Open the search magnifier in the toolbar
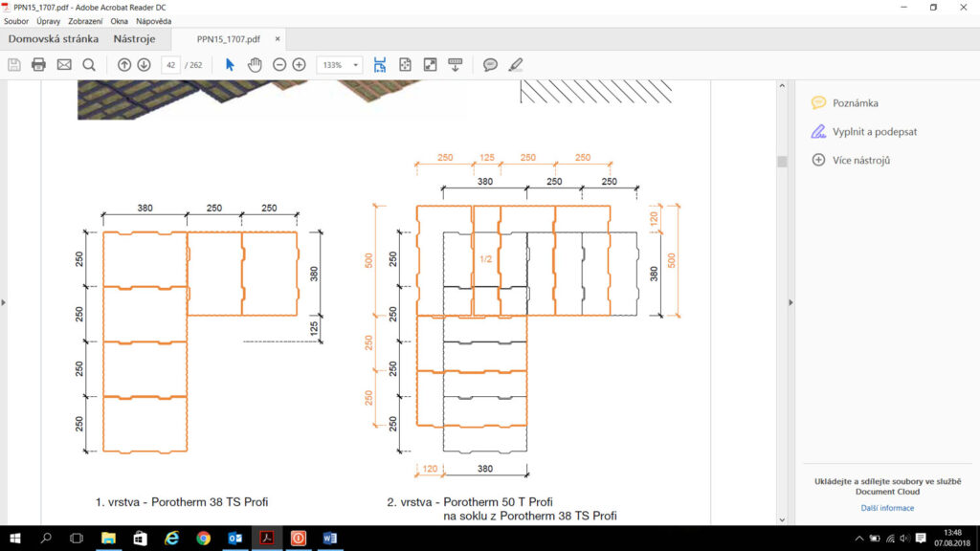980x551 pixels. 89,64
